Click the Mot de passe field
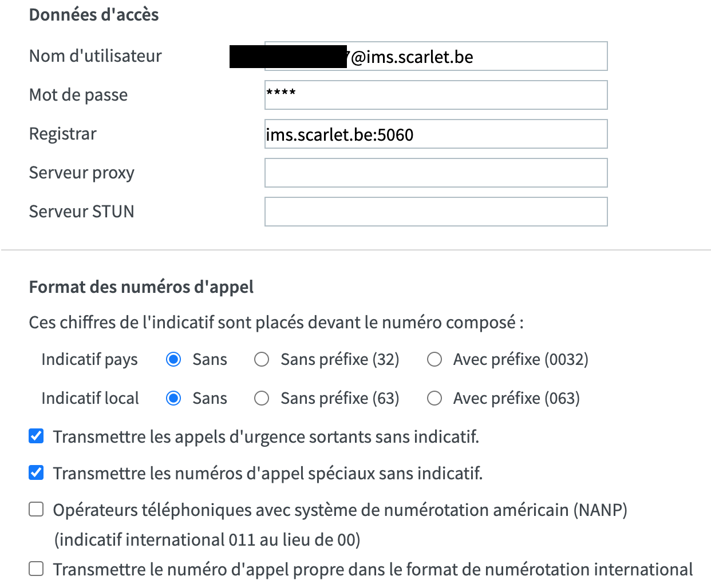Viewport: 711px width, 588px height. tap(436, 95)
